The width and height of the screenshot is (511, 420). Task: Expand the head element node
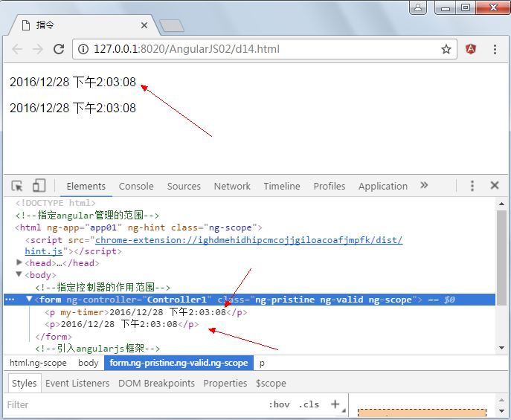coord(19,262)
